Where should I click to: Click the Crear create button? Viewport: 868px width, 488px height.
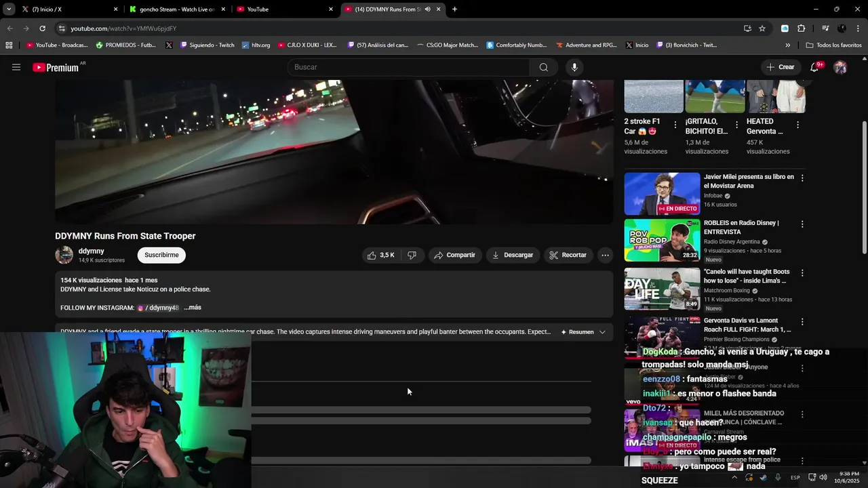pyautogui.click(x=781, y=67)
